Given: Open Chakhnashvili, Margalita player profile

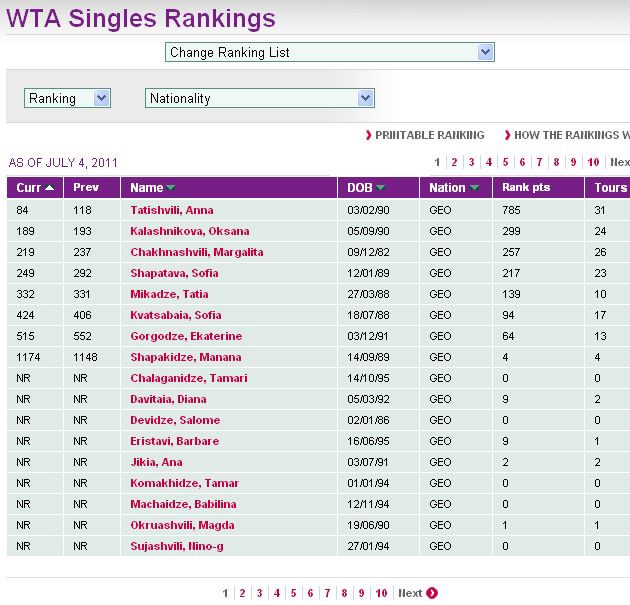Looking at the screenshot, I should tap(196, 252).
